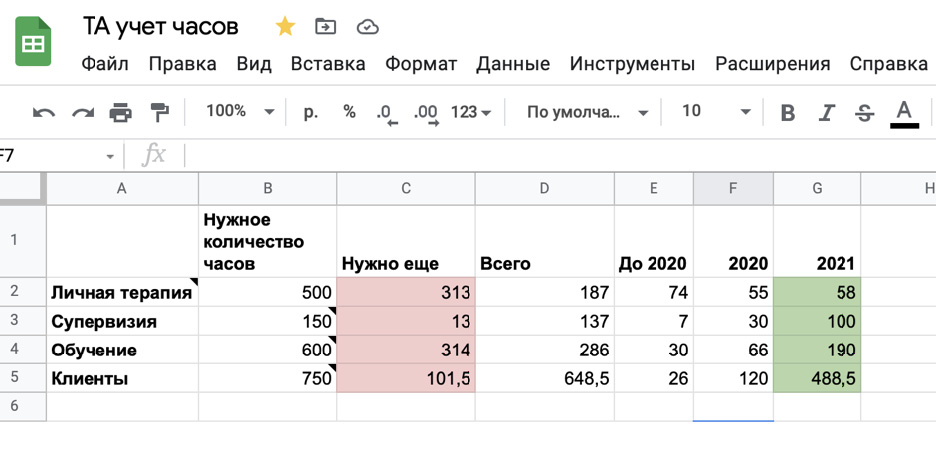Select cell C2 with value 313
The height and width of the screenshot is (460, 936).
406,292
